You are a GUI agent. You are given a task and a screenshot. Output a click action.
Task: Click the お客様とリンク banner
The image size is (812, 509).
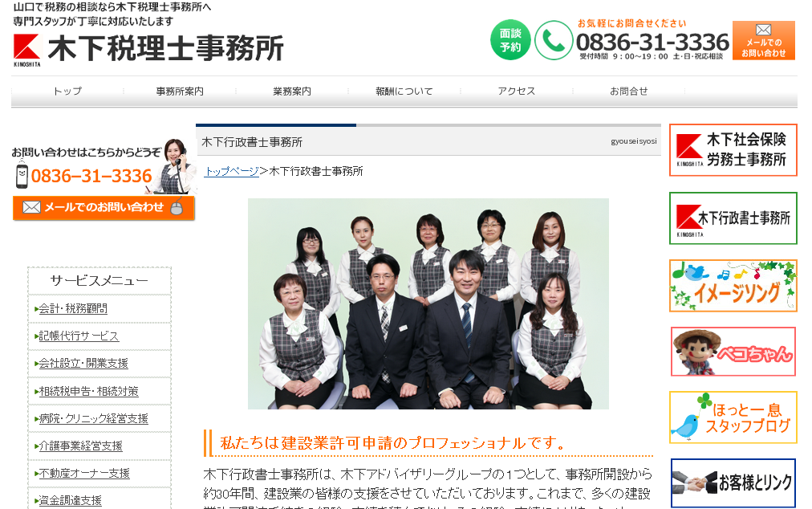click(733, 483)
